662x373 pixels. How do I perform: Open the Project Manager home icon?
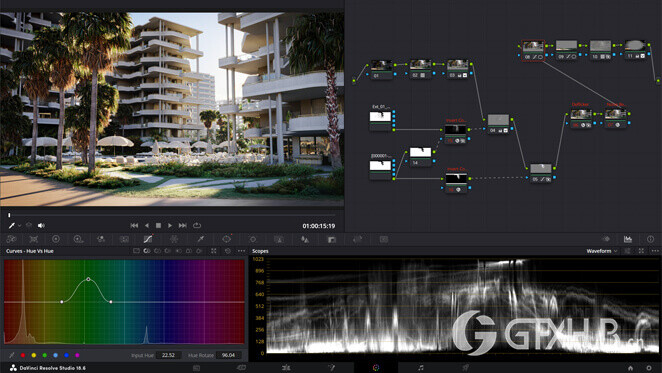(630, 368)
